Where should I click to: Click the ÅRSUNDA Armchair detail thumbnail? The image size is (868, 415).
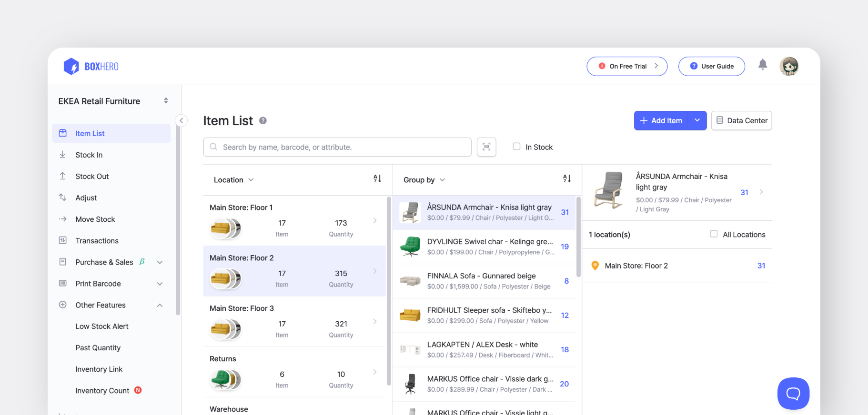pyautogui.click(x=608, y=191)
